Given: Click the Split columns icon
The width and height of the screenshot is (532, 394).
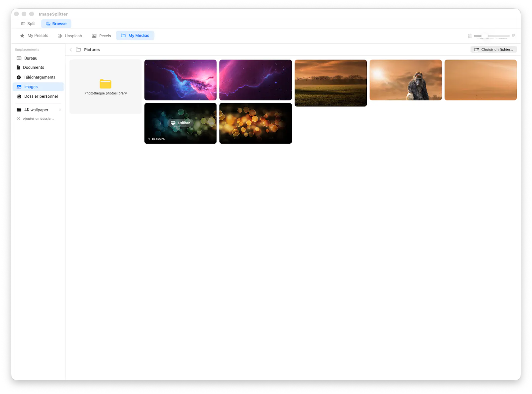Looking at the screenshot, I should pos(23,24).
